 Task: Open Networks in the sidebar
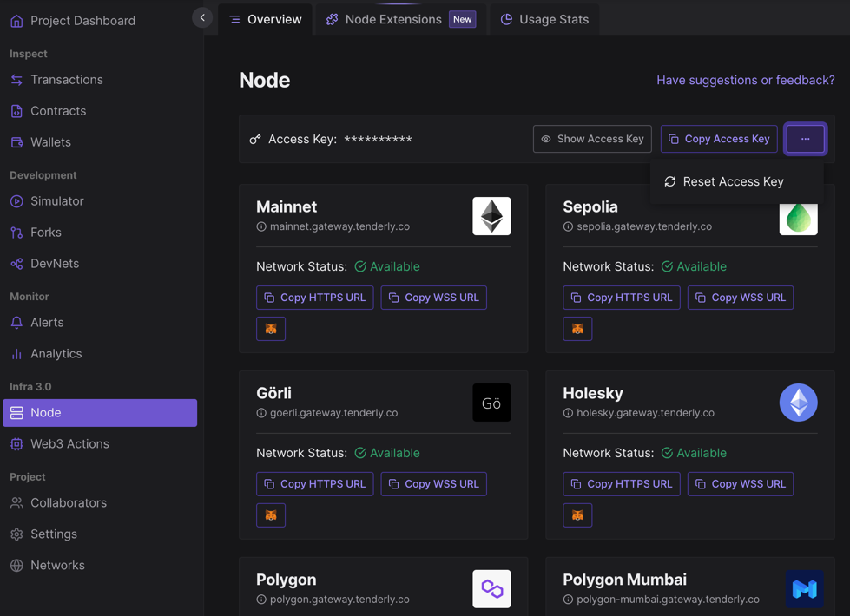(x=48, y=565)
